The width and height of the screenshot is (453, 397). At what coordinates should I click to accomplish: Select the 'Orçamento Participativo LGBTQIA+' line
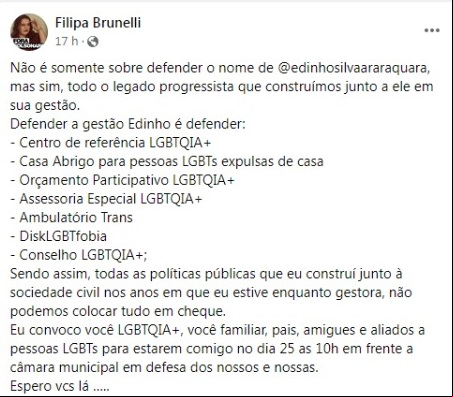(x=123, y=180)
